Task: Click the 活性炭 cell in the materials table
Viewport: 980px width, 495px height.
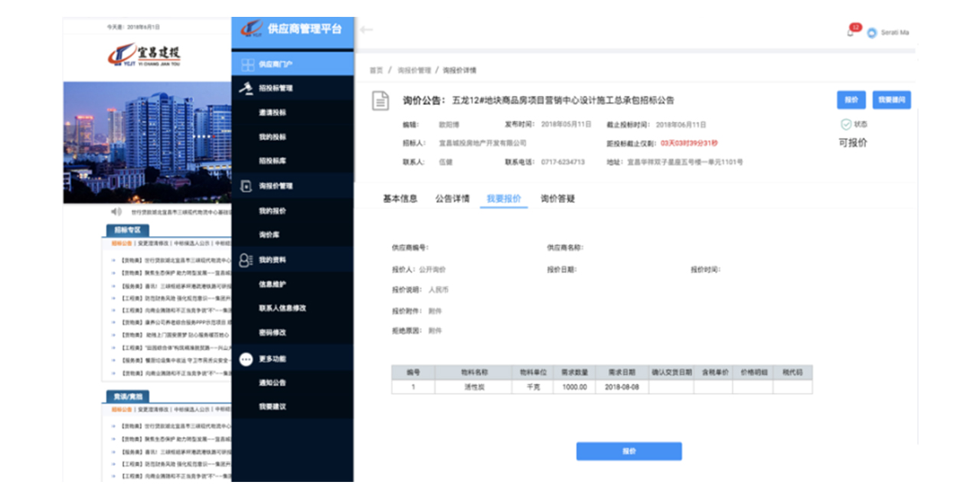Action: tap(473, 387)
